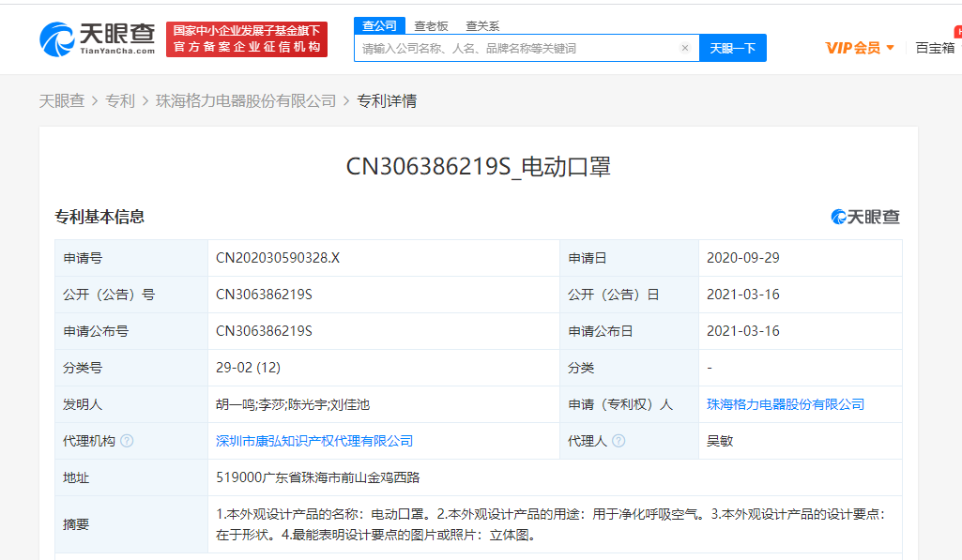This screenshot has height=560, width=962.
Task: Click the address 519000广东省珠海市前山金鸡西路
Action: pos(318,477)
